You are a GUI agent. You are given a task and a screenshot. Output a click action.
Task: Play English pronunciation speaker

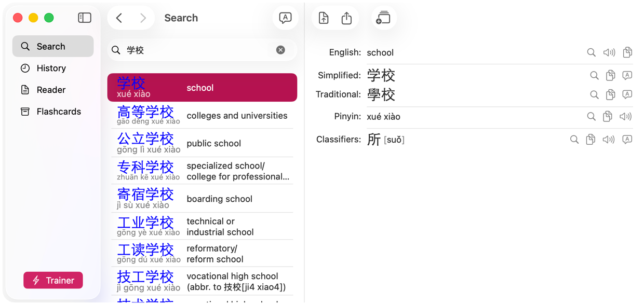tap(609, 52)
